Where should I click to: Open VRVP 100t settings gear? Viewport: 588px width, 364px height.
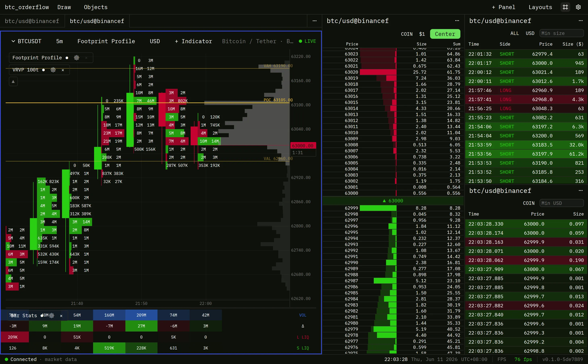[x=53, y=70]
